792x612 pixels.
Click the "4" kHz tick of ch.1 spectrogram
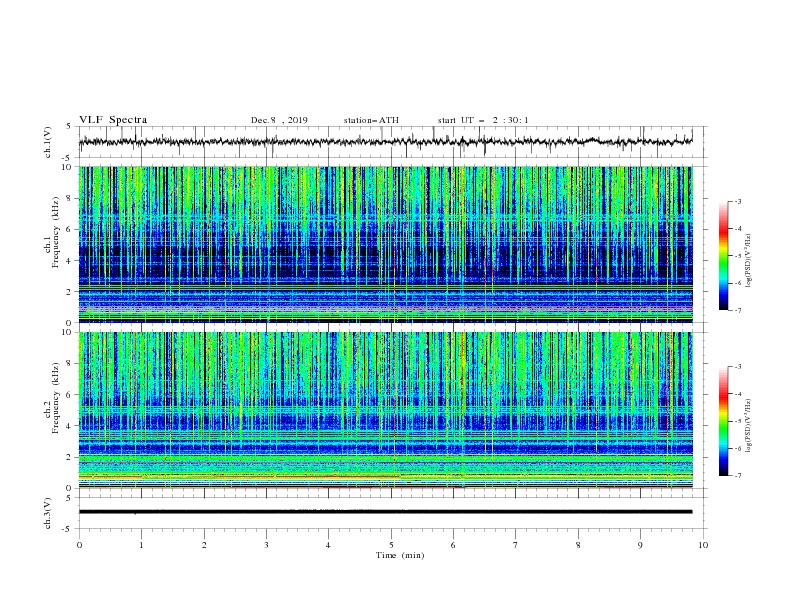70,261
